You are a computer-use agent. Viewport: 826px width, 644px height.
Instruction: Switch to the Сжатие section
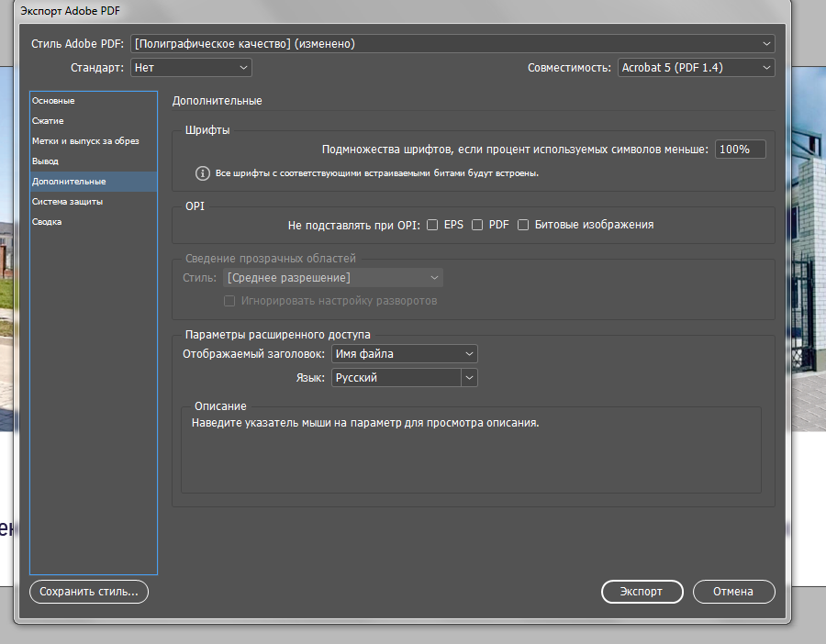94,120
